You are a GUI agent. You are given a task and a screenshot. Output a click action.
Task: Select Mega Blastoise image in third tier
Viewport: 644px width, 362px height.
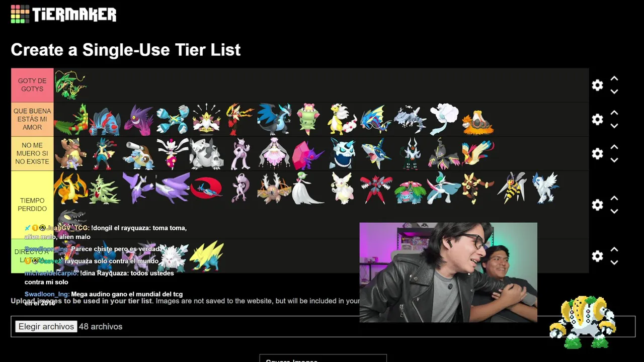tap(138, 155)
